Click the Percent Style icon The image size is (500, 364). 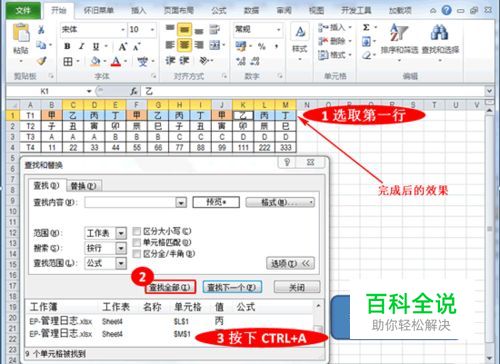point(262,46)
